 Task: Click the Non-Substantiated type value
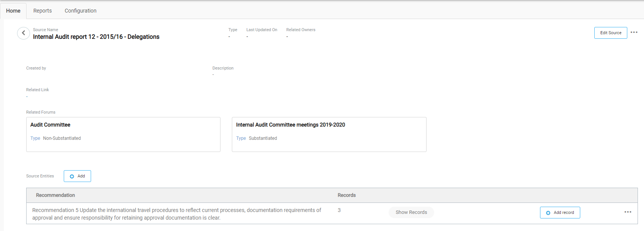[x=62, y=138]
